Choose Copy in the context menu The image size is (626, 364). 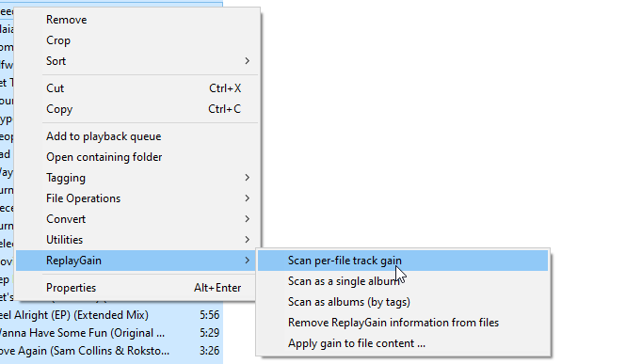click(137, 109)
